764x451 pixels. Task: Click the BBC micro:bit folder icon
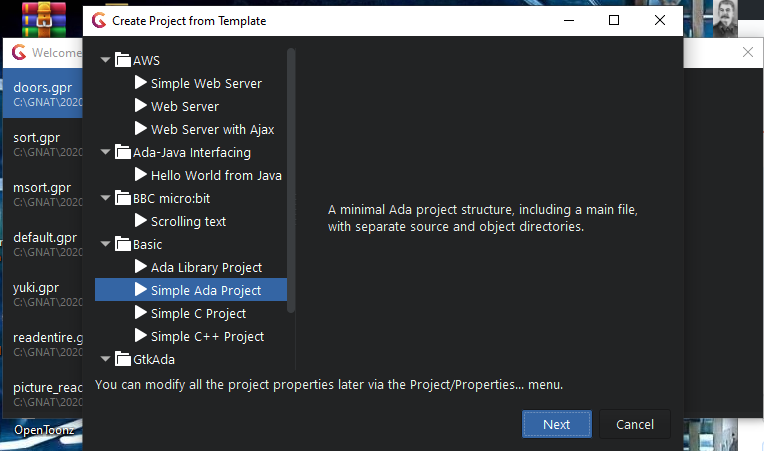point(123,198)
